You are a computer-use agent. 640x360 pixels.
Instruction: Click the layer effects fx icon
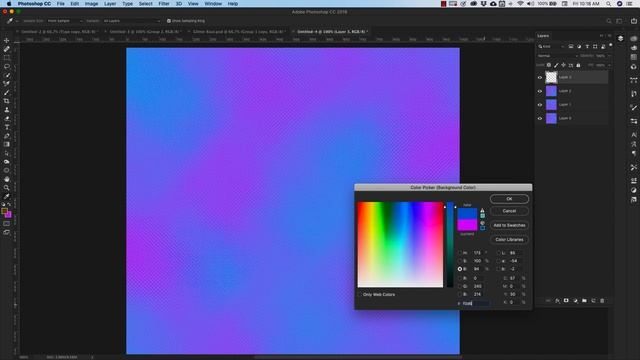pos(557,301)
